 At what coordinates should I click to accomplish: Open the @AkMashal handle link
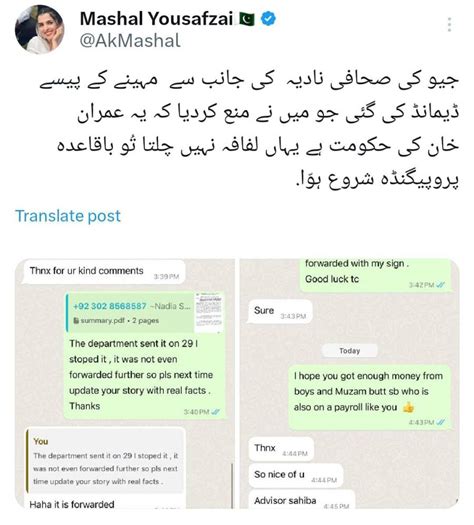(130, 41)
